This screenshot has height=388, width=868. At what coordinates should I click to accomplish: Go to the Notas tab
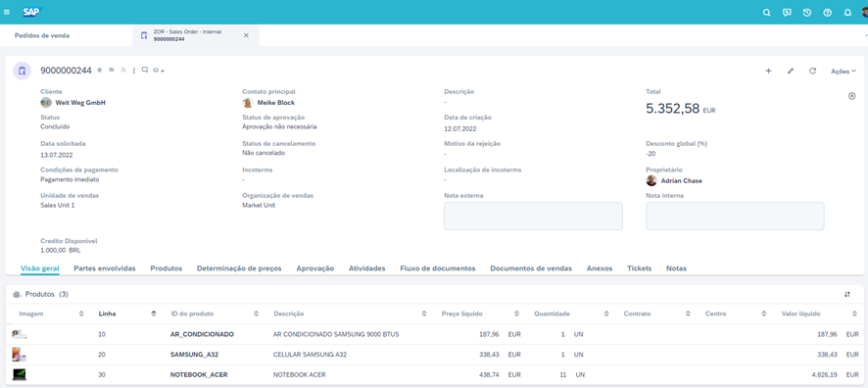pyautogui.click(x=676, y=267)
